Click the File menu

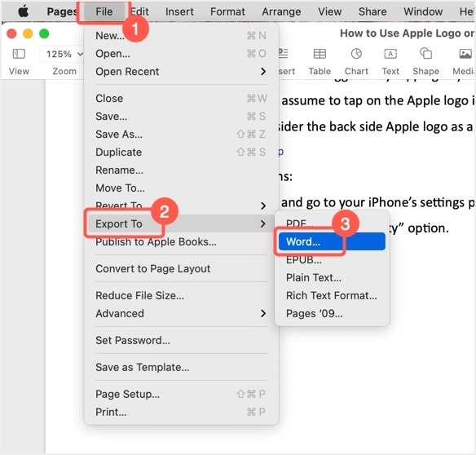tap(104, 11)
